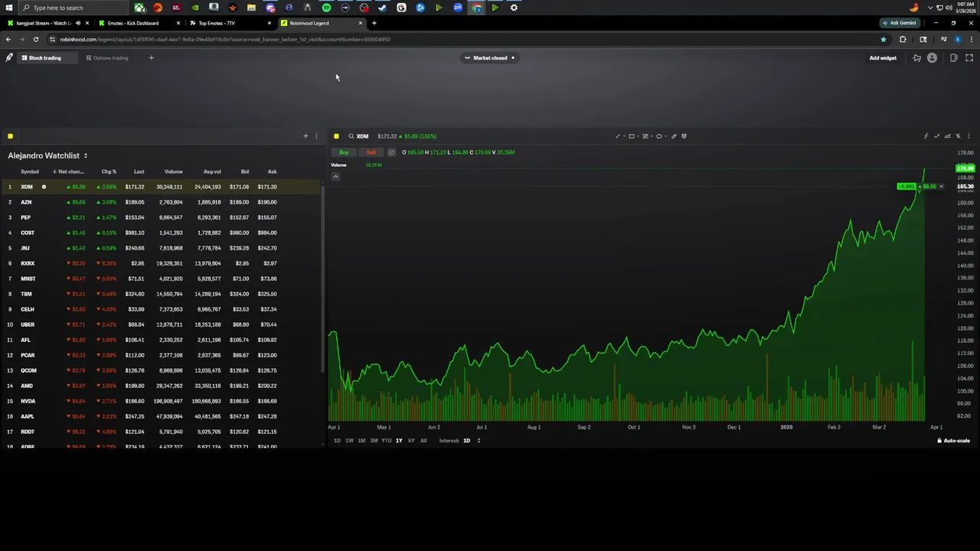This screenshot has width=980, height=551.
Task: Open chart widget more options menu
Action: point(969,136)
